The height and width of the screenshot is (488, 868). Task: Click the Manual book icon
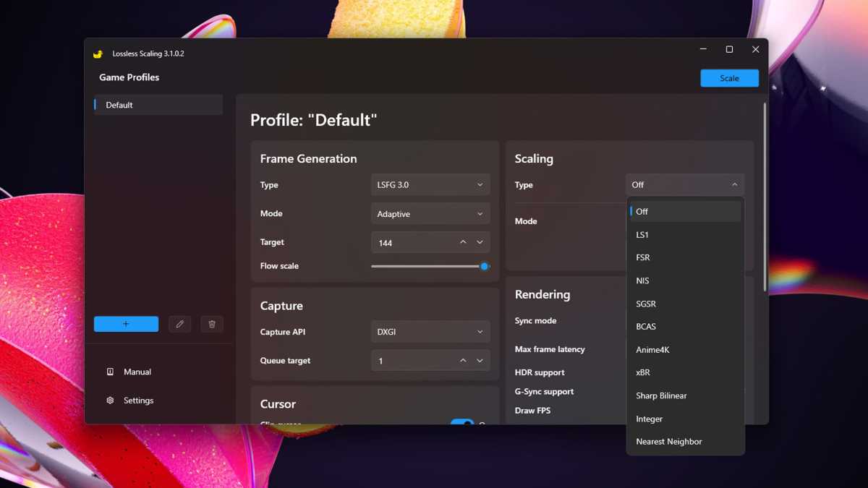click(x=110, y=372)
